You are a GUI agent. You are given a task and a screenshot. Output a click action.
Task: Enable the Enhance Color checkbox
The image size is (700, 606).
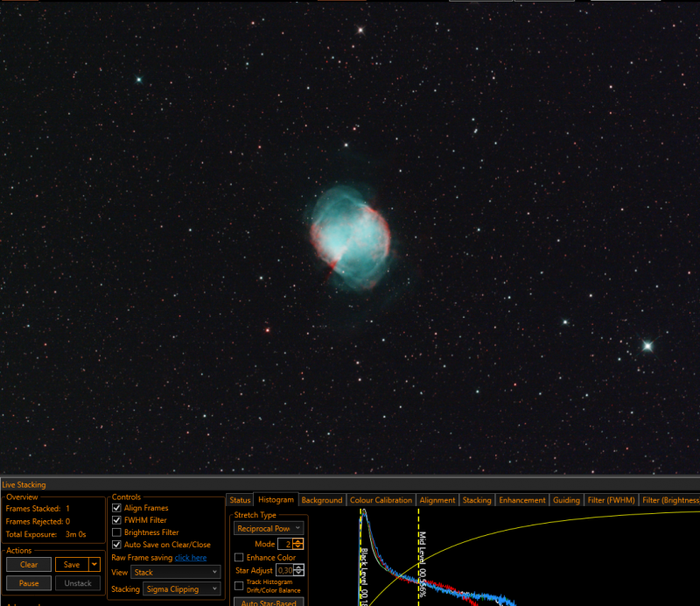[x=239, y=557]
